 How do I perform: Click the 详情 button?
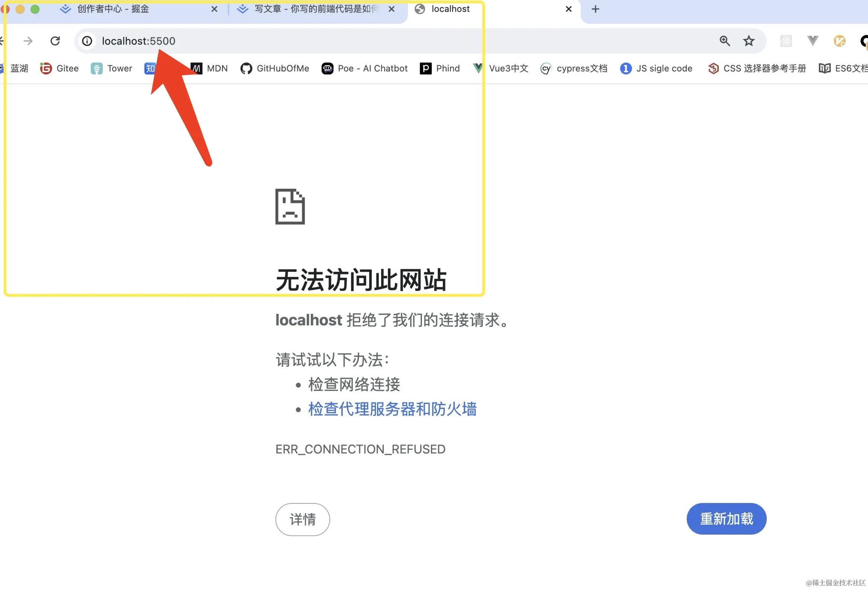(303, 519)
